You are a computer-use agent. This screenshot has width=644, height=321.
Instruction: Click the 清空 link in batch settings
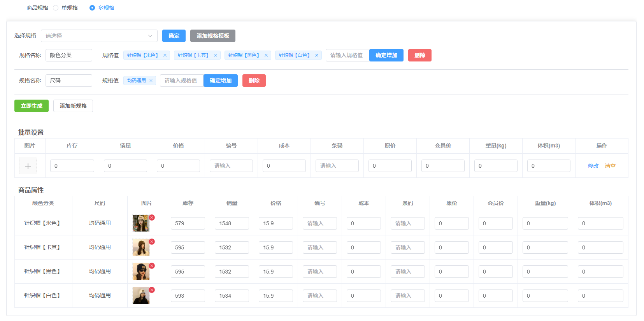pos(610,166)
